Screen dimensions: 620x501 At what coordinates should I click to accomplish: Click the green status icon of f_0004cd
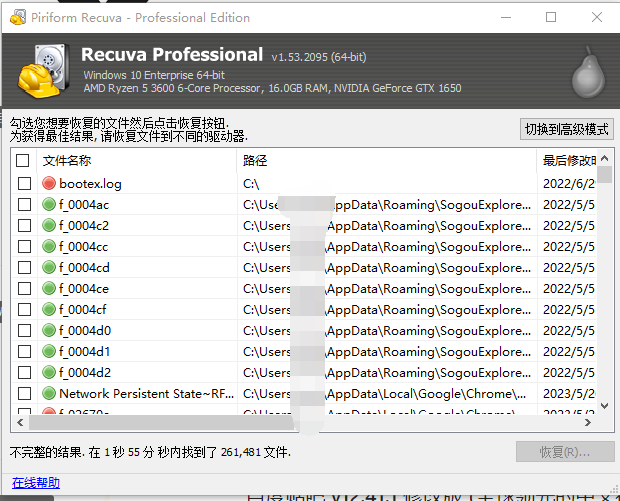click(49, 267)
